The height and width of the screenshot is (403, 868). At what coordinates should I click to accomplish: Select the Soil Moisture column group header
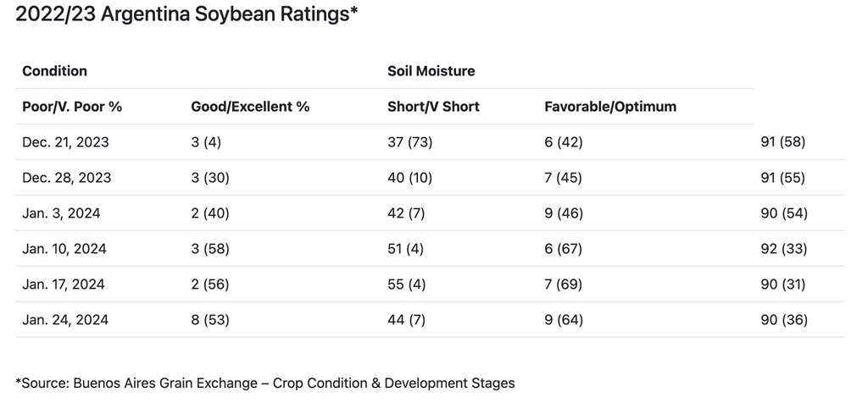pyautogui.click(x=431, y=71)
